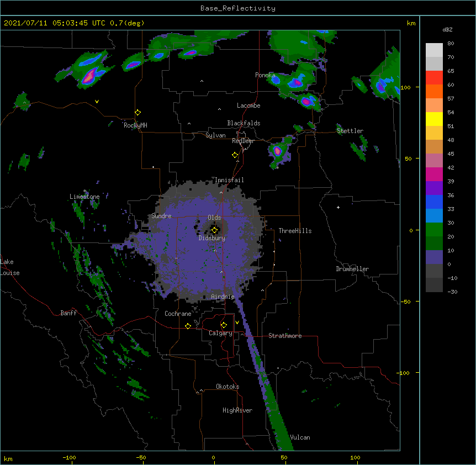Click the Olds label
This screenshot has width=476, height=465.
coord(214,218)
